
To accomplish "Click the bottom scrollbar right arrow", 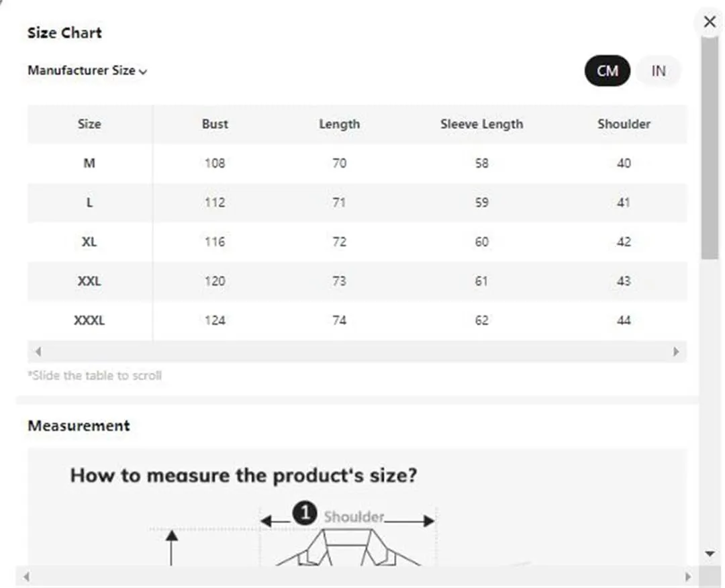I will coord(688,577).
